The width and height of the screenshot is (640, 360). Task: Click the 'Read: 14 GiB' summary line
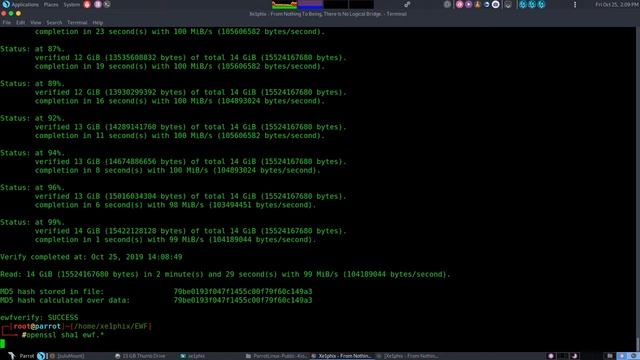pyautogui.click(x=225, y=274)
